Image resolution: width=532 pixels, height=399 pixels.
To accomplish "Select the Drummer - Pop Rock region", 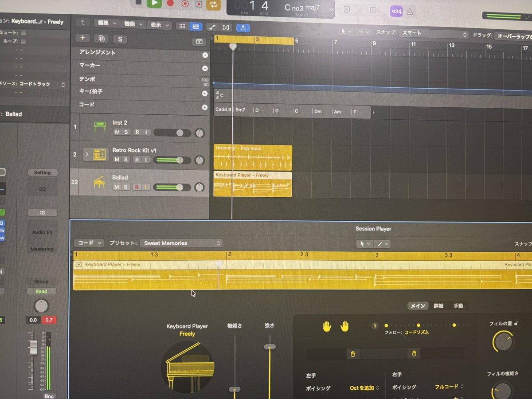I will point(253,158).
